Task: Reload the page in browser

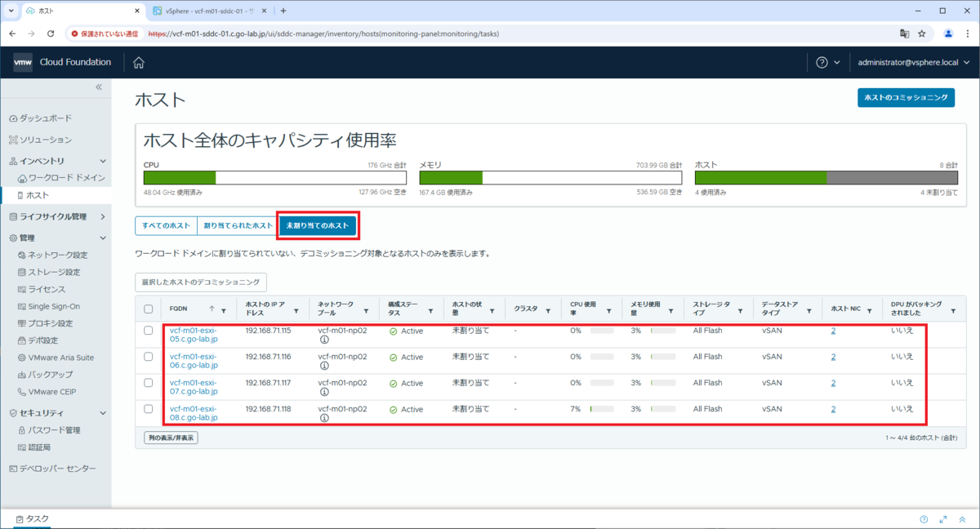Action: tap(51, 34)
